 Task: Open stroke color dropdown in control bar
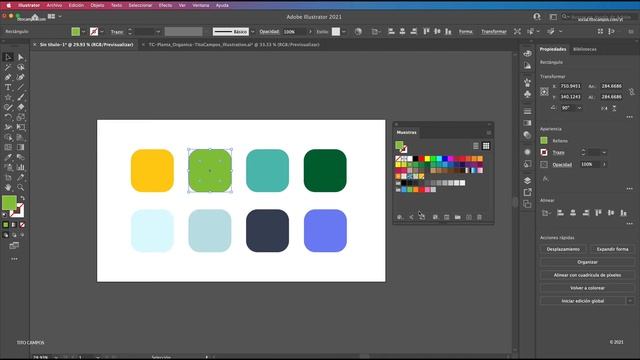click(102, 31)
